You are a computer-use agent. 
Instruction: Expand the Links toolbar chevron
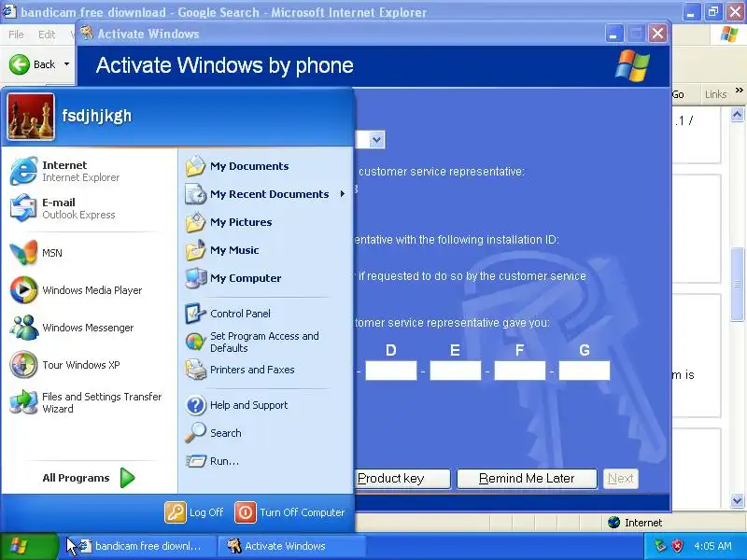point(739,90)
